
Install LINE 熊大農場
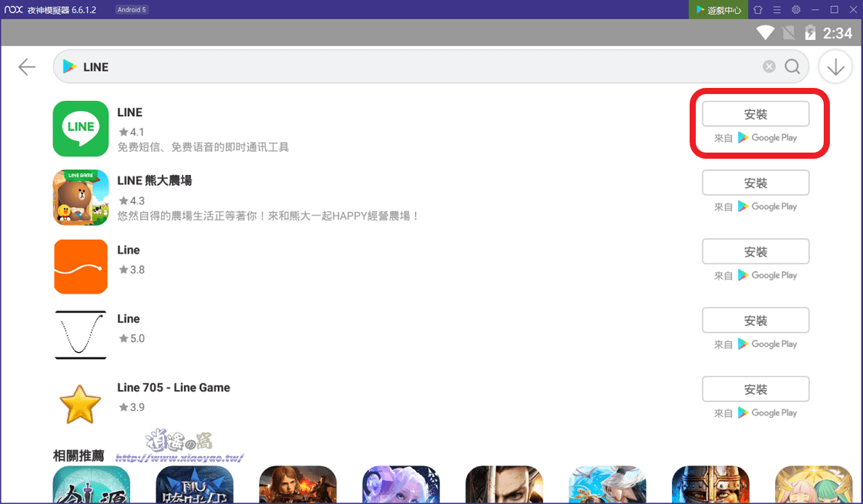coord(755,183)
